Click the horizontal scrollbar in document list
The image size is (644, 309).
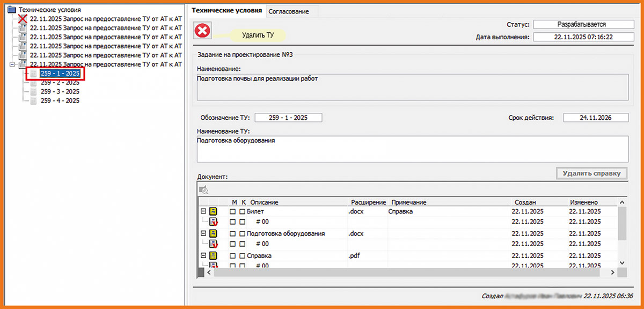(408, 273)
